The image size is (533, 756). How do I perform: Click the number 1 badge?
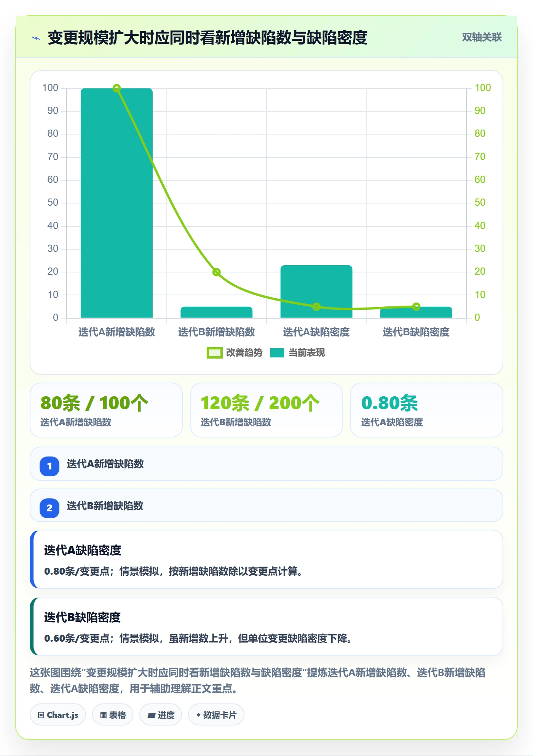point(49,466)
